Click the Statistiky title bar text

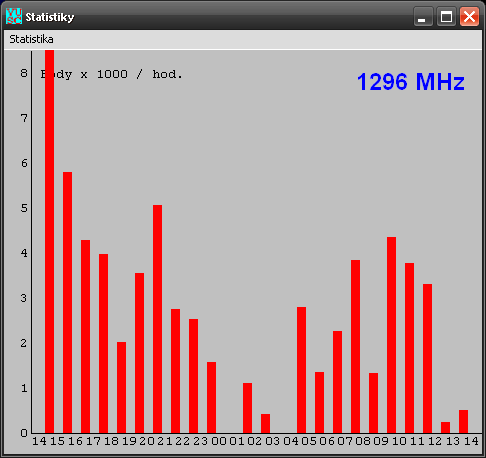(50, 17)
